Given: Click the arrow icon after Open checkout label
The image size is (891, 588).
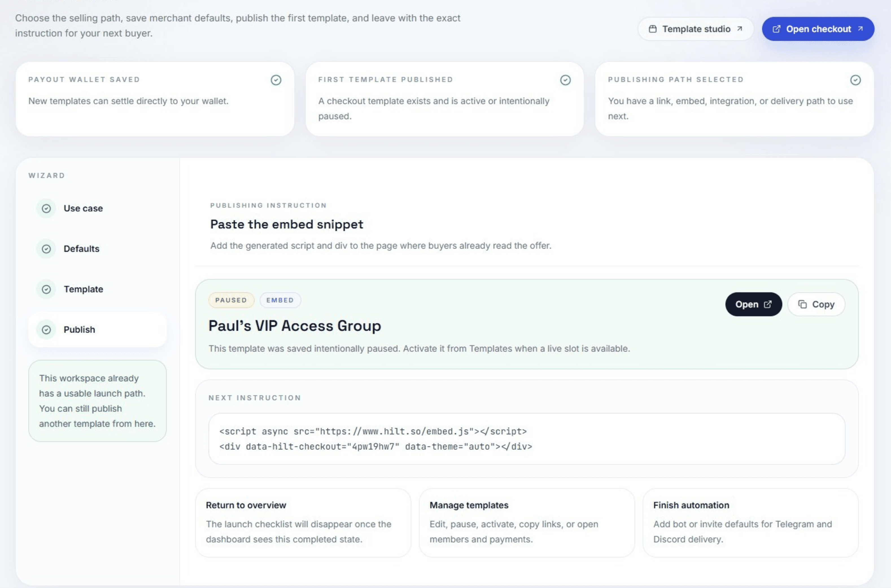Looking at the screenshot, I should point(860,28).
